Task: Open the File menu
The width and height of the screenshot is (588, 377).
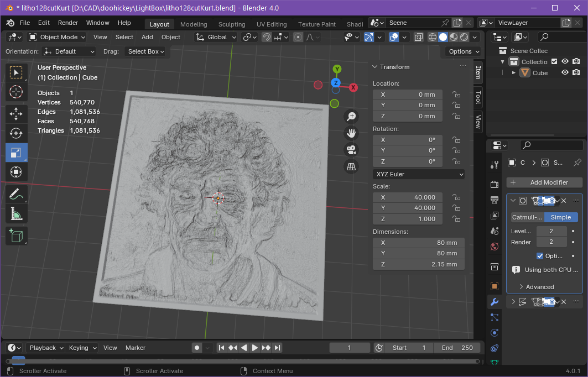Action: pyautogui.click(x=25, y=23)
